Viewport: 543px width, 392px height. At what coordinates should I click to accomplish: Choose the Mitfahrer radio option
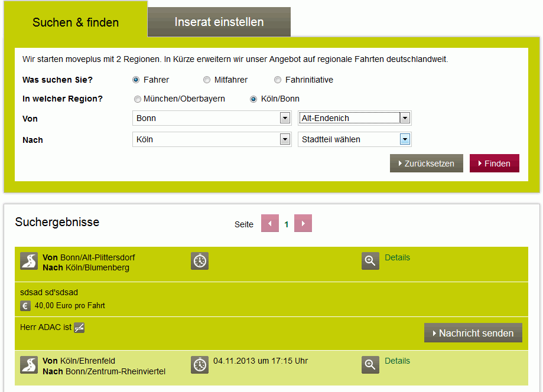point(207,80)
